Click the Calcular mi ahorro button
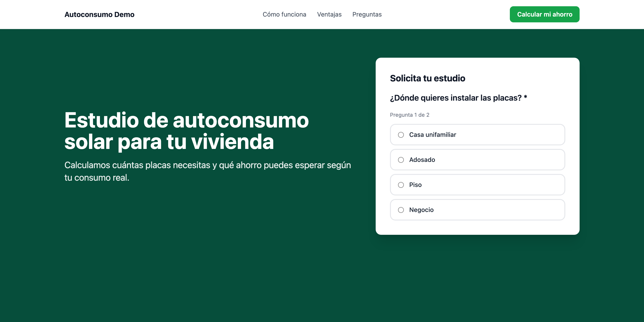 (x=544, y=14)
